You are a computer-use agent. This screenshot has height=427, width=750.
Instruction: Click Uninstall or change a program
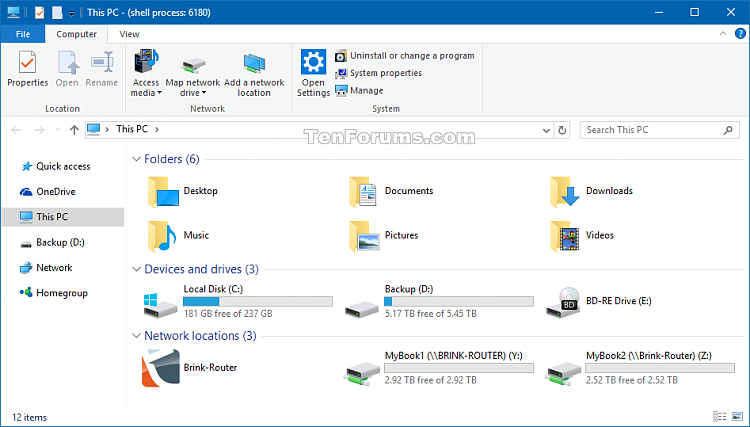point(405,56)
